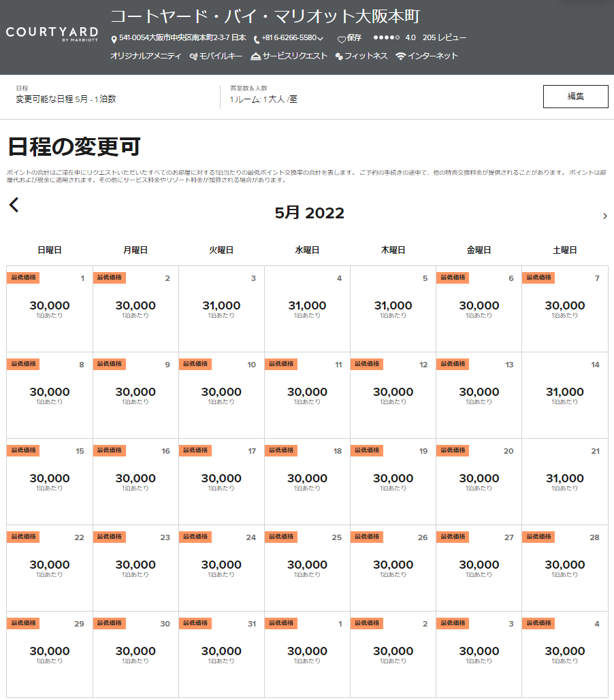Go to previous month with left arrow
This screenshot has height=700, width=614.
[x=14, y=205]
